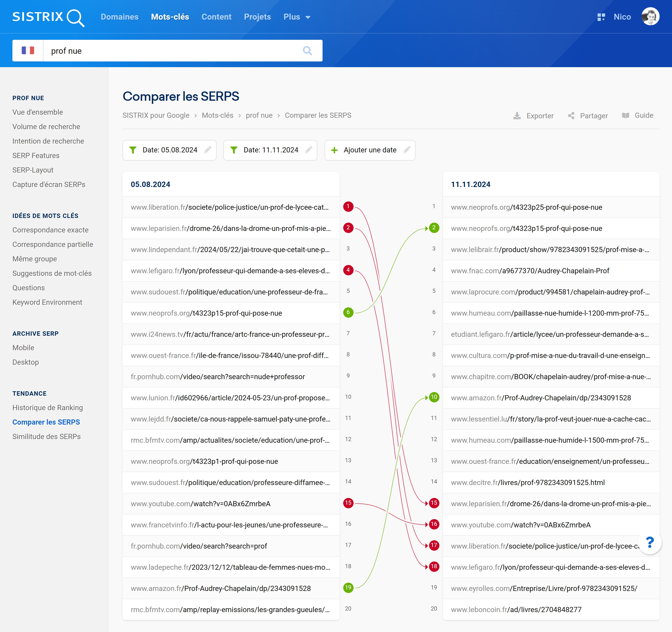
Task: Edit the Date 05.08.2024 pencil icon
Action: [x=208, y=150]
